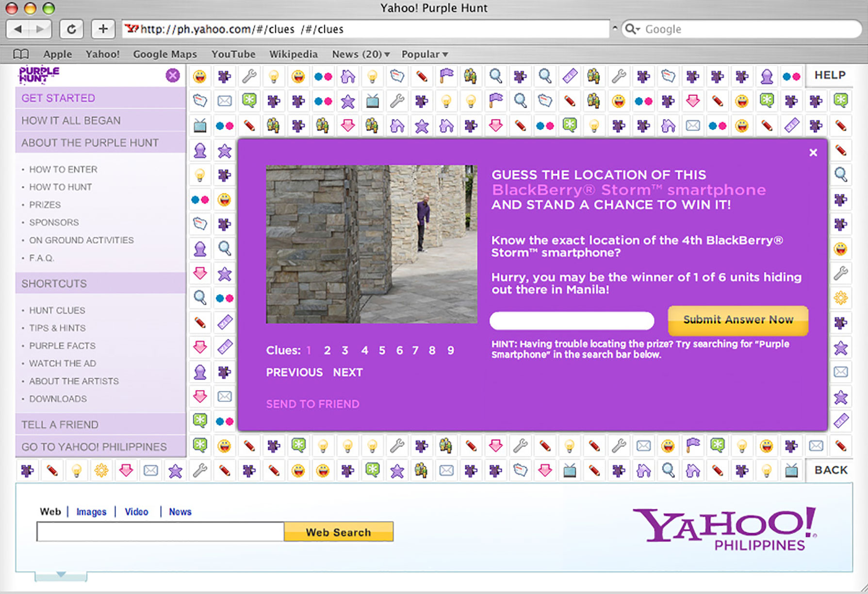The height and width of the screenshot is (594, 868).
Task: Add bookmark with the plus button
Action: 103,29
